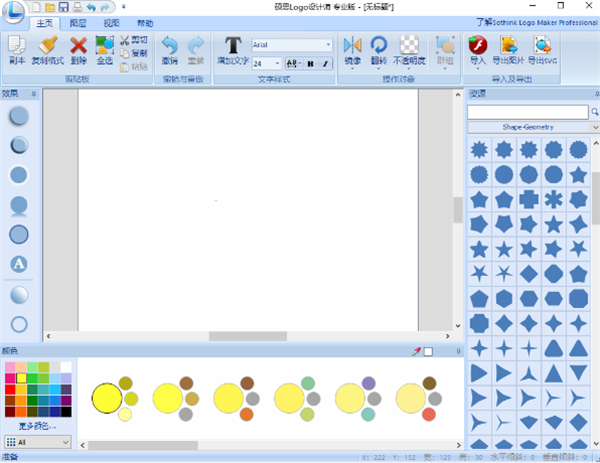
Task: Switch to the 视图 ribbon tab
Action: [x=112, y=22]
